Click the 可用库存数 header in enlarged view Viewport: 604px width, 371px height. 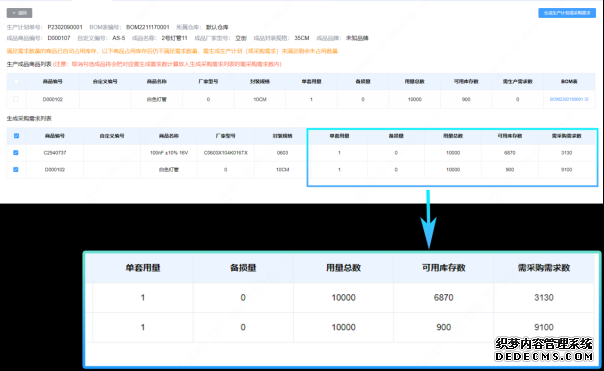[443, 268]
